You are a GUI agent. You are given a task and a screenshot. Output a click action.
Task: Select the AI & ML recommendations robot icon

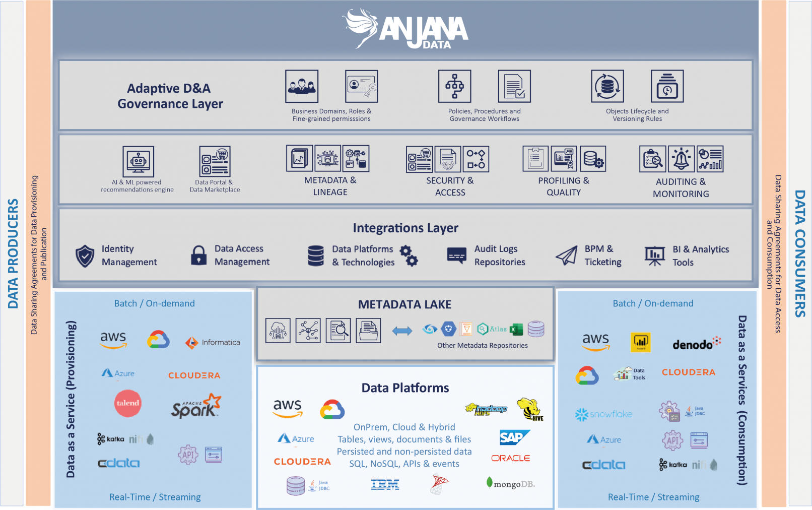click(x=138, y=161)
